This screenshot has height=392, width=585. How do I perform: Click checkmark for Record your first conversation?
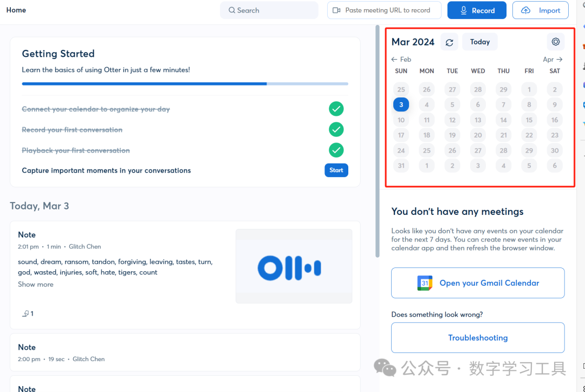(336, 129)
